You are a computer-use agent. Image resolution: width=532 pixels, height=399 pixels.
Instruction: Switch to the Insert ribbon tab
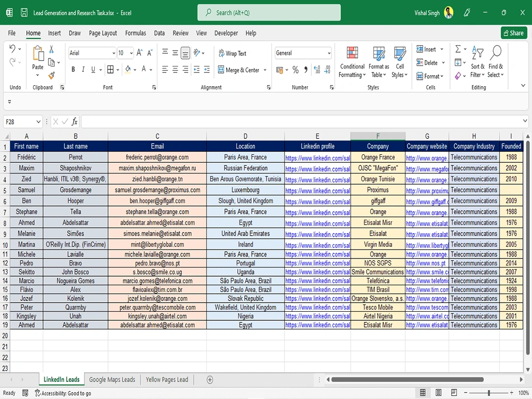pos(54,33)
